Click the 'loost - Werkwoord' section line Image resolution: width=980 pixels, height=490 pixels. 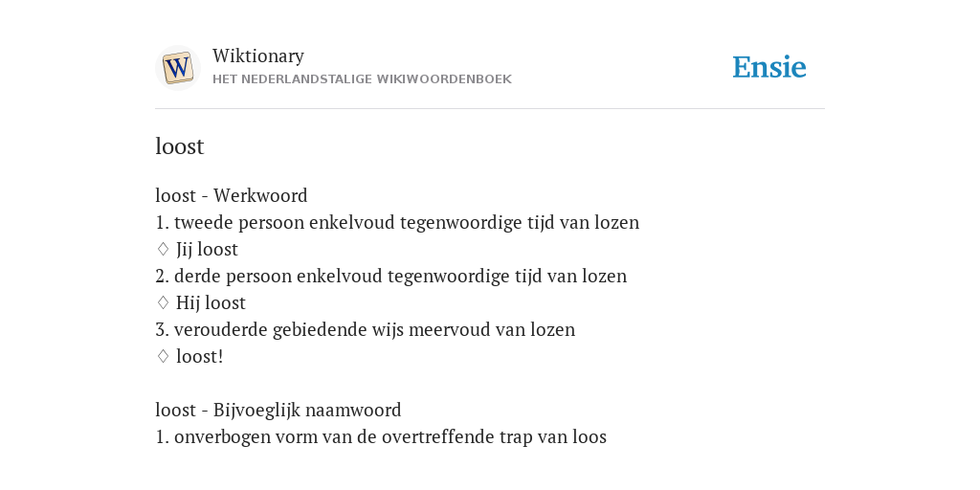[x=232, y=195]
